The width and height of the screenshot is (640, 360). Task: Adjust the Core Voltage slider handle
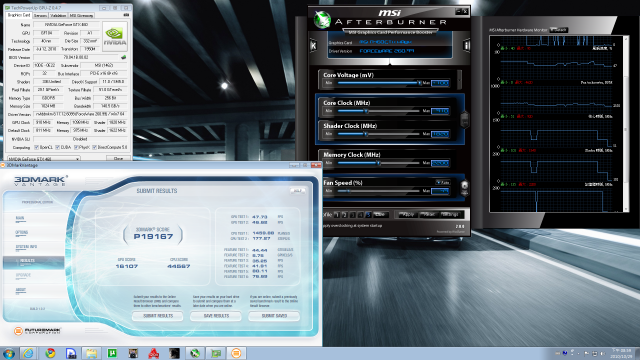coord(419,83)
